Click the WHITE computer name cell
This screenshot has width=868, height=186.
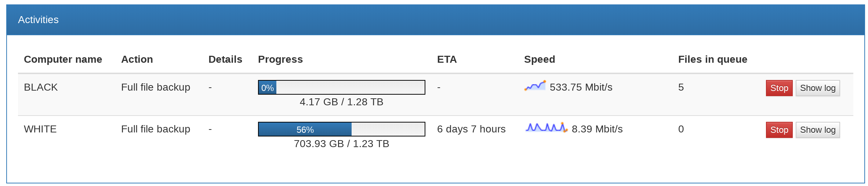tap(40, 129)
